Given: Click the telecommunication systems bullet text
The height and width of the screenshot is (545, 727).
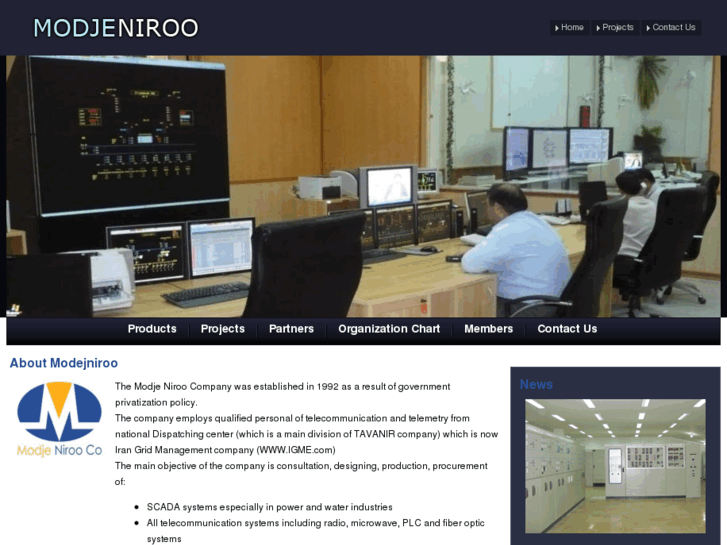Looking at the screenshot, I should pos(315,531).
